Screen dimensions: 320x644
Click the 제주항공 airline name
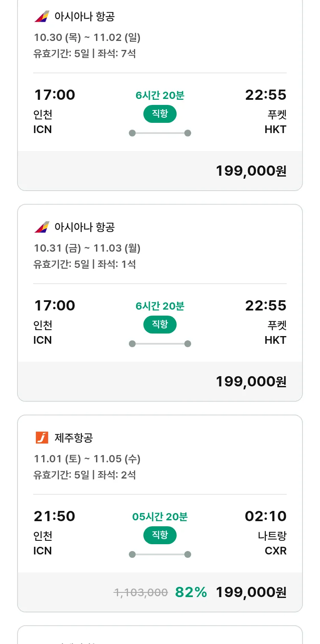[x=74, y=438]
